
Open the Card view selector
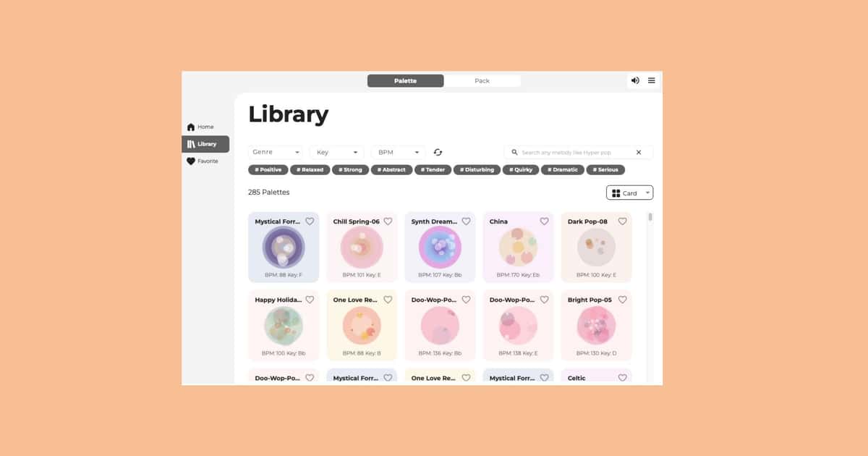pyautogui.click(x=629, y=193)
